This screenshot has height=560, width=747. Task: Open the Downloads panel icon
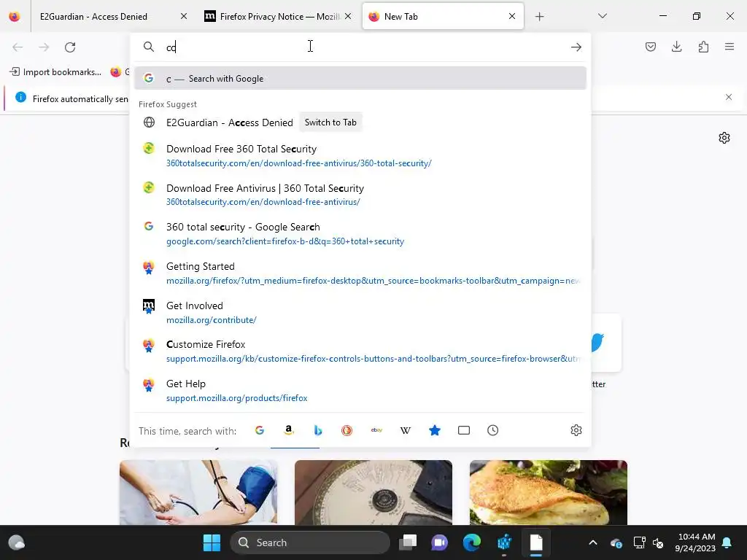pos(676,47)
